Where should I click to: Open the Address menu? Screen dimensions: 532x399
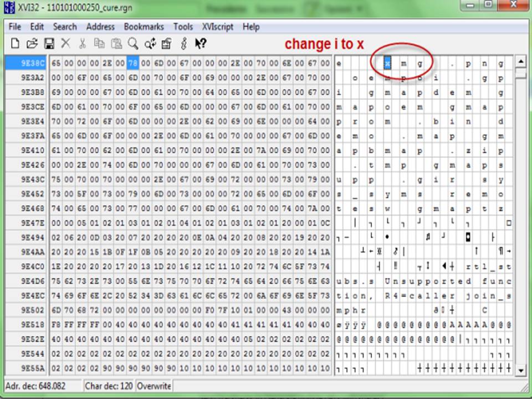100,27
